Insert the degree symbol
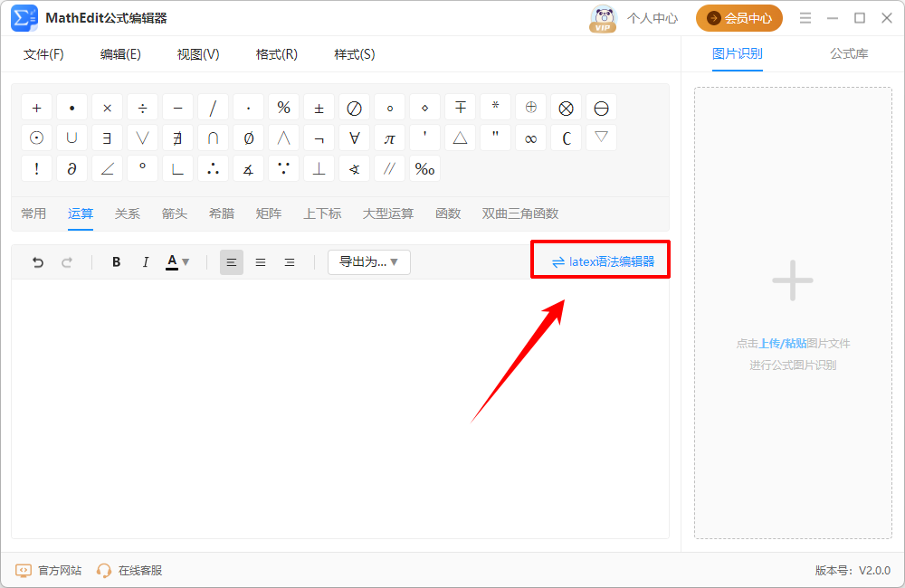Screen dimensions: 905x588 tap(142, 168)
